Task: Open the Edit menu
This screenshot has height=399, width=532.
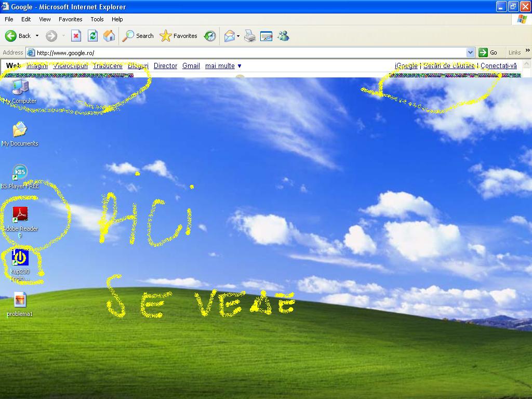Action: (x=26, y=19)
